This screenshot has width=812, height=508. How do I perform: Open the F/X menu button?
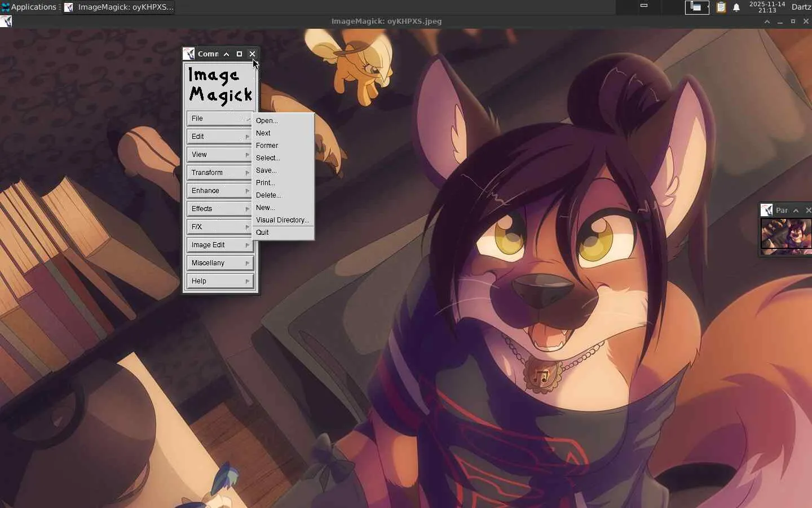click(219, 227)
